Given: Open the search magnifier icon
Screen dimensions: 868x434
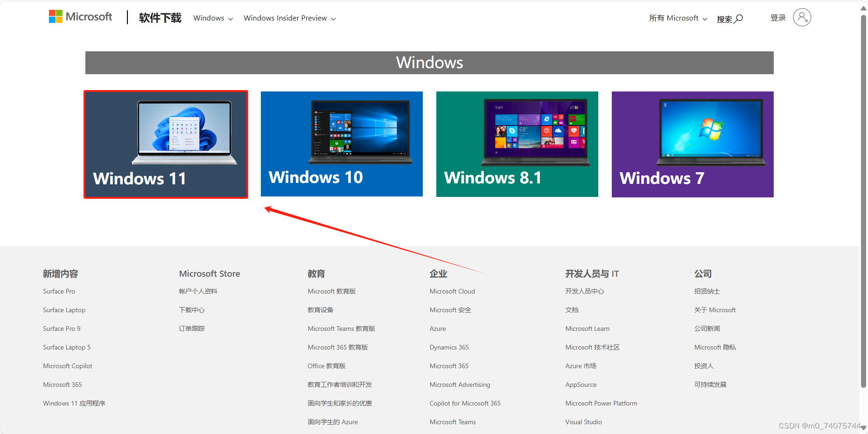Looking at the screenshot, I should (739, 19).
